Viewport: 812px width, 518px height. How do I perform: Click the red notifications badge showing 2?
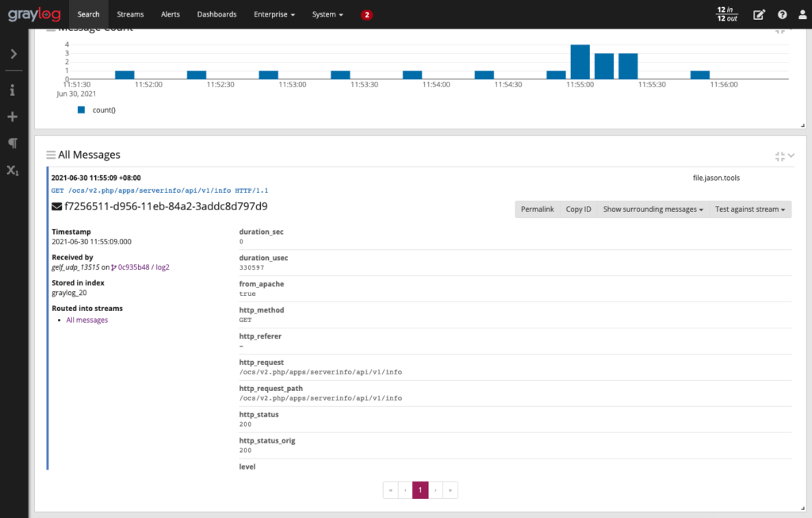point(366,14)
